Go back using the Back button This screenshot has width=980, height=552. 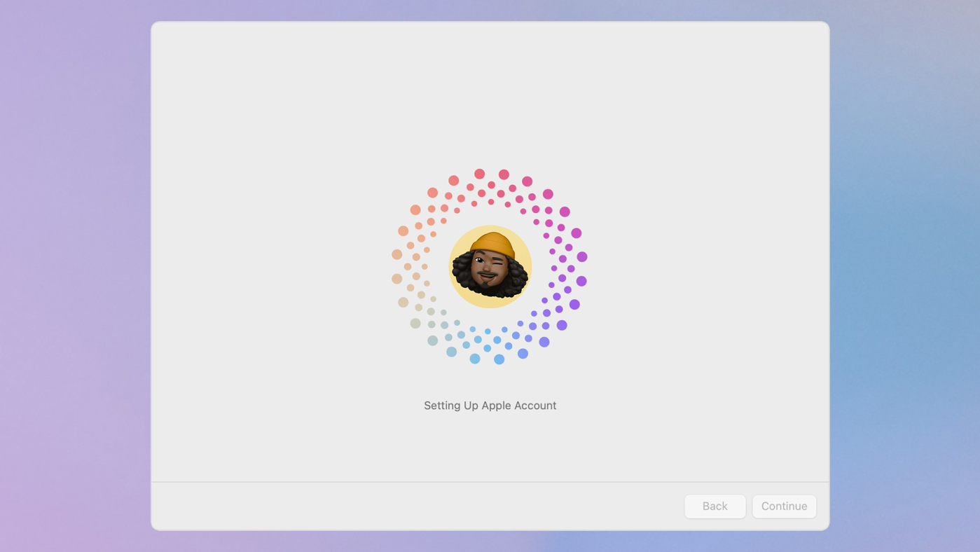(x=715, y=506)
